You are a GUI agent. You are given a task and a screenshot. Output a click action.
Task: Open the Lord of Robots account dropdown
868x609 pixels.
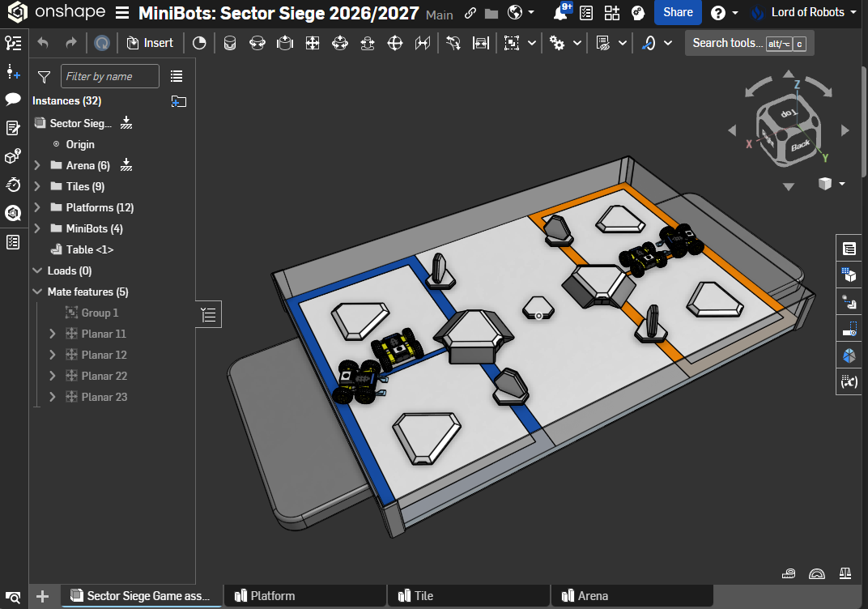[x=806, y=12]
